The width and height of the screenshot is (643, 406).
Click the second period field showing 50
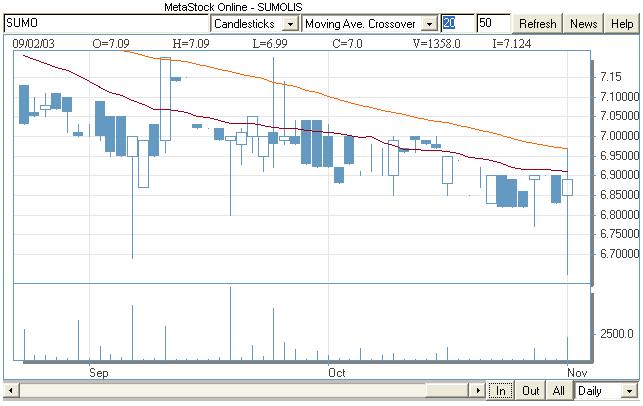(493, 23)
